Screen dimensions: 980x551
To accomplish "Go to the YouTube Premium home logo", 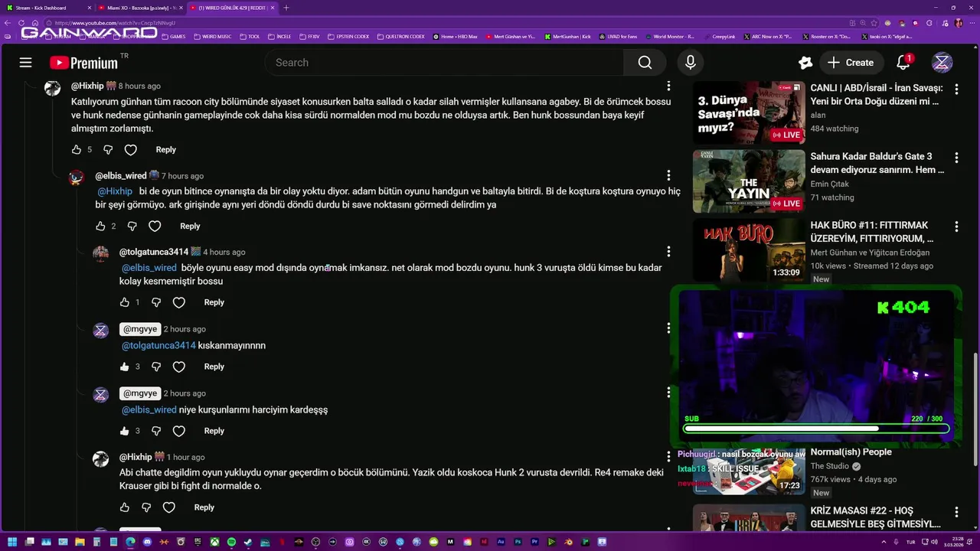I will (84, 63).
